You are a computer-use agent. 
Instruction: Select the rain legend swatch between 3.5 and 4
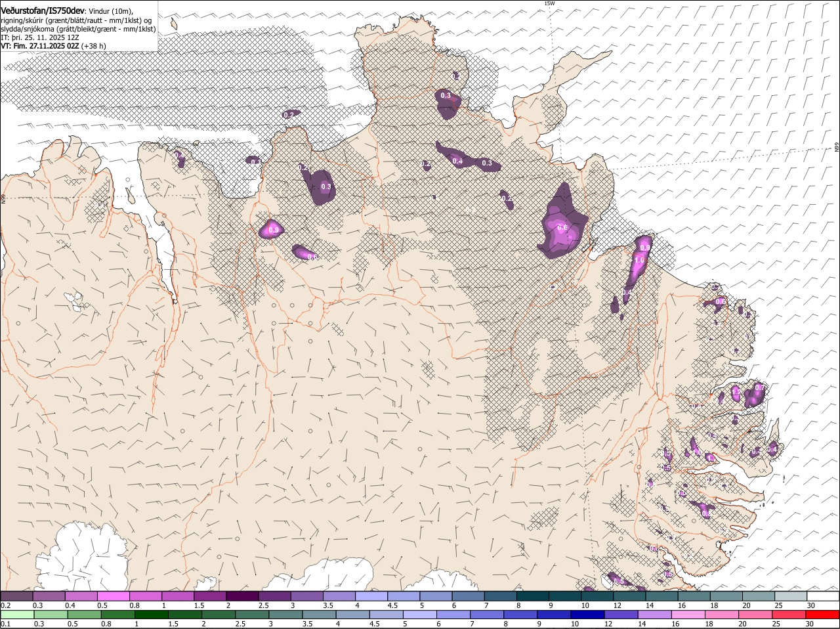pos(320,615)
